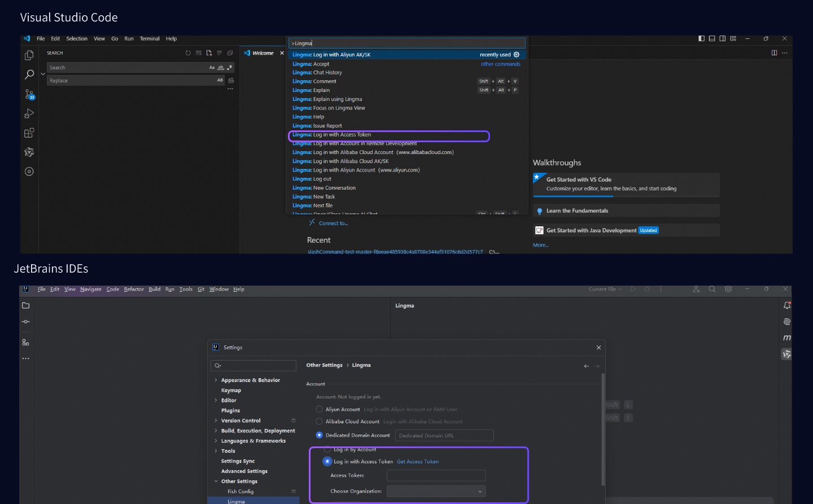This screenshot has width=813, height=504.
Task: Open JetBrains Search Everywhere magnifier
Action: pos(712,289)
